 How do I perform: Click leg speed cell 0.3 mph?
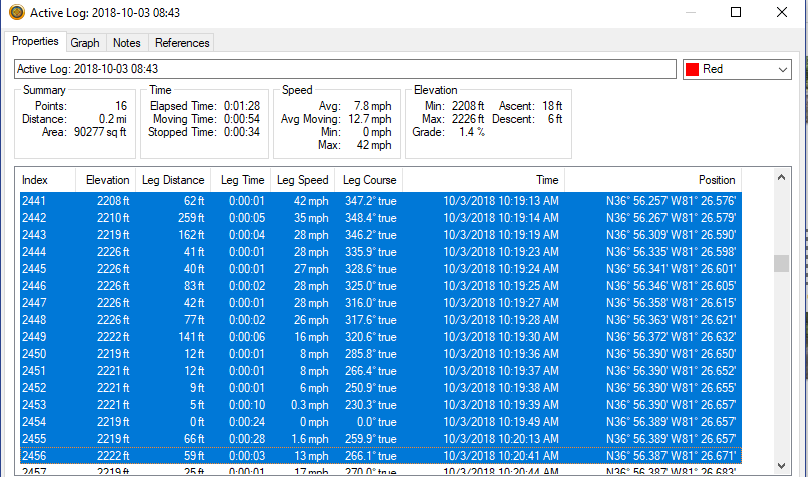tap(309, 405)
